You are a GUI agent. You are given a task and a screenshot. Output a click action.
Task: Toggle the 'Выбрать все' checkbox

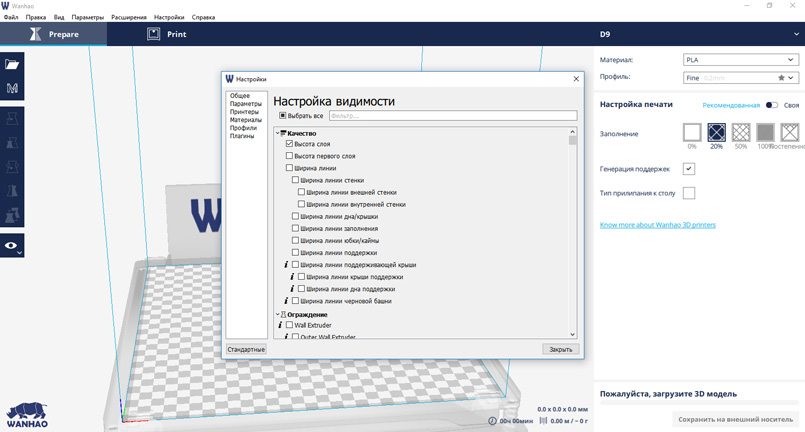282,116
